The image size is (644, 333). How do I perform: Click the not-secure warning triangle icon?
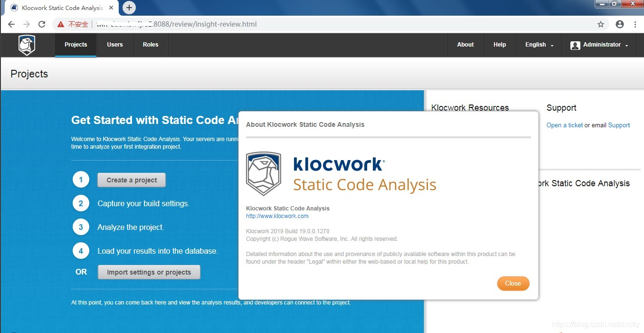61,24
